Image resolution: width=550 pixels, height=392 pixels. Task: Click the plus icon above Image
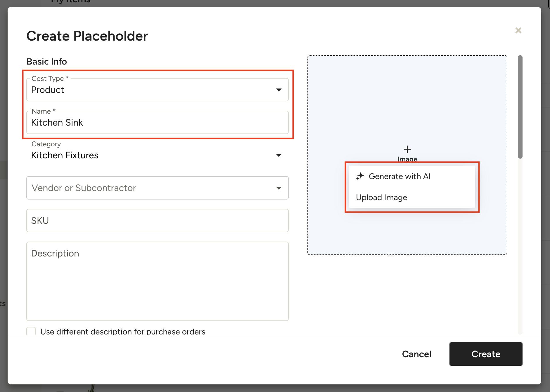point(407,149)
